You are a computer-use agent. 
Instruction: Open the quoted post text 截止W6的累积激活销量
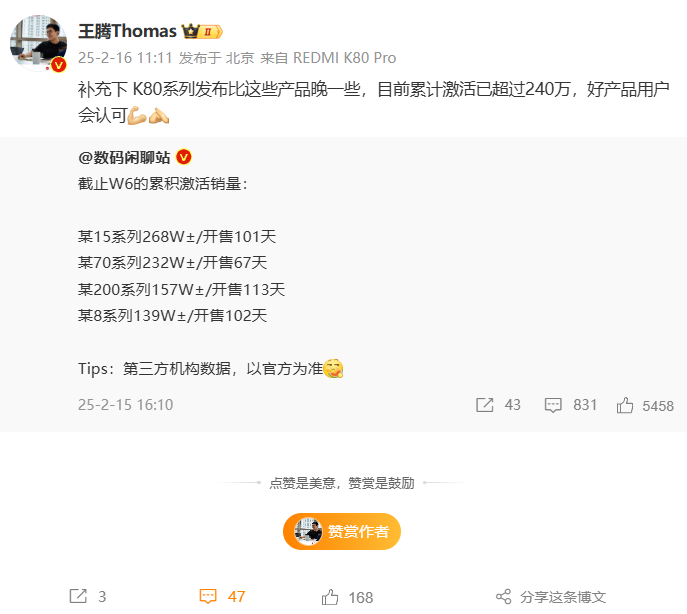[163, 184]
